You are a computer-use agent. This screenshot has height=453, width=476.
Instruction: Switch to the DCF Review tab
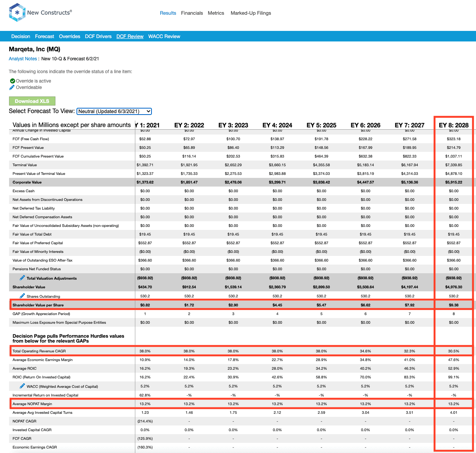(x=130, y=36)
